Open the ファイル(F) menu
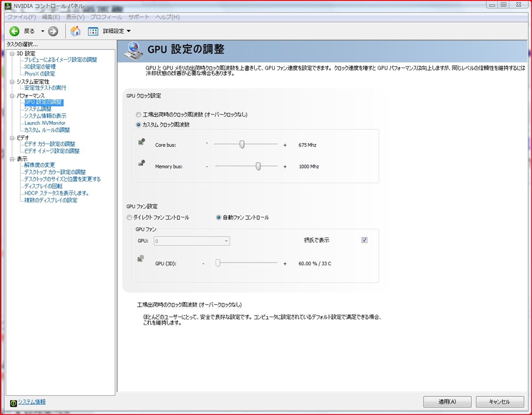 point(22,17)
